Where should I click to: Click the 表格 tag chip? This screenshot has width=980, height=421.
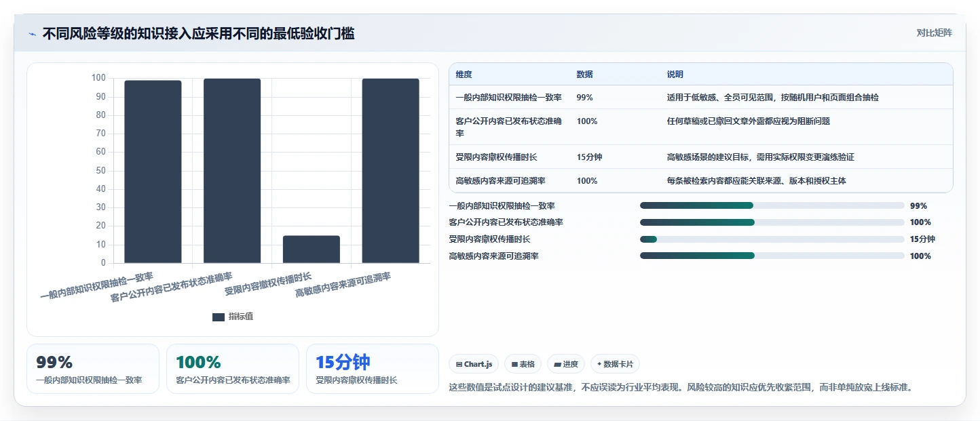click(x=523, y=364)
